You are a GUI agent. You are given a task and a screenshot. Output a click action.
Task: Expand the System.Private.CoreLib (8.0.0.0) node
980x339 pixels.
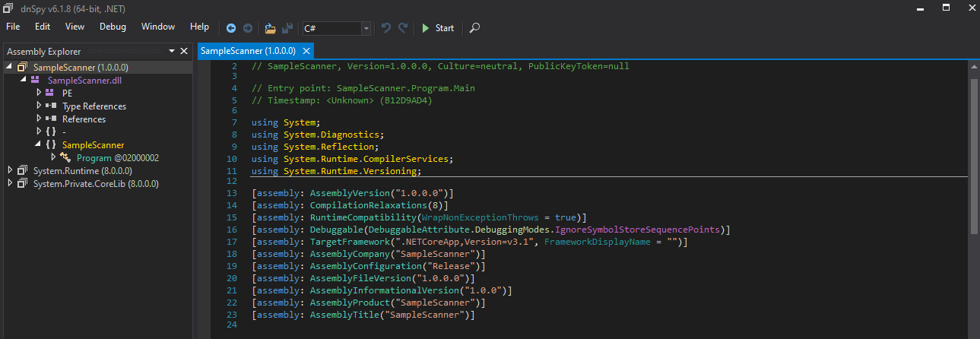pyautogui.click(x=10, y=183)
